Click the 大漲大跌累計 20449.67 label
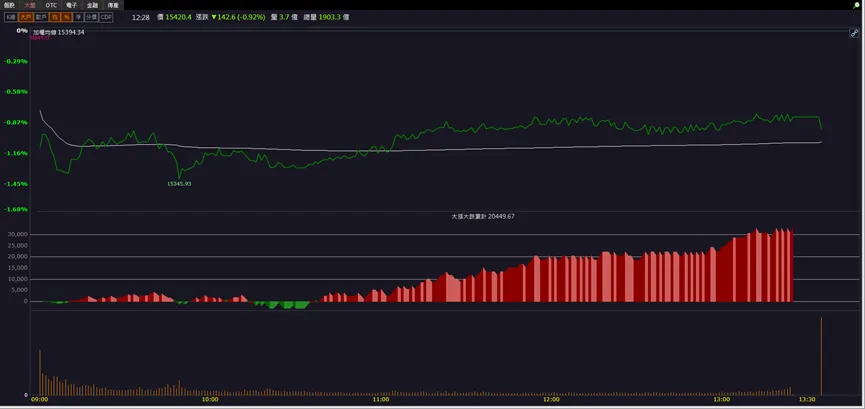This screenshot has width=865, height=409. tap(483, 217)
